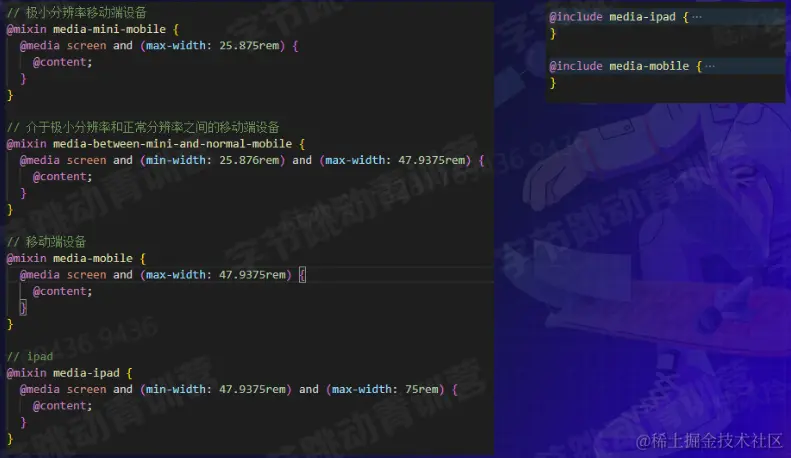Screen dimensions: 791x458
Task: Click '@include media-ipad' in right panel
Action: click(x=612, y=17)
